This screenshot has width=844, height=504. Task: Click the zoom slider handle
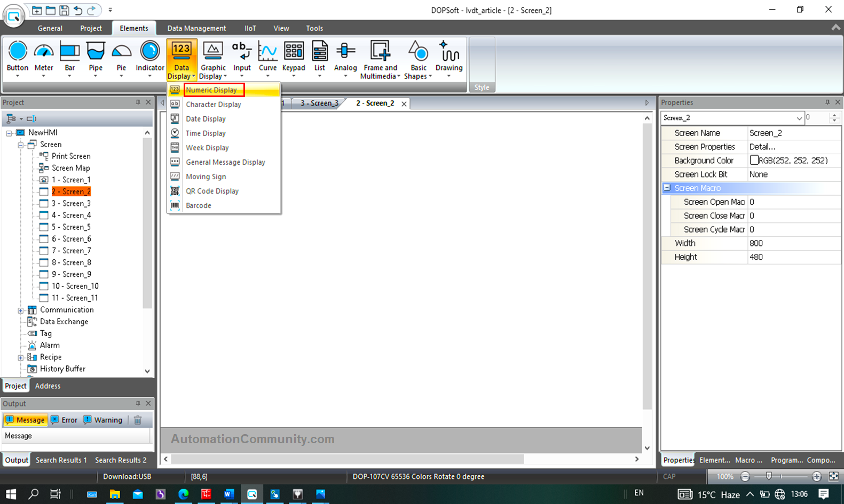pos(769,476)
